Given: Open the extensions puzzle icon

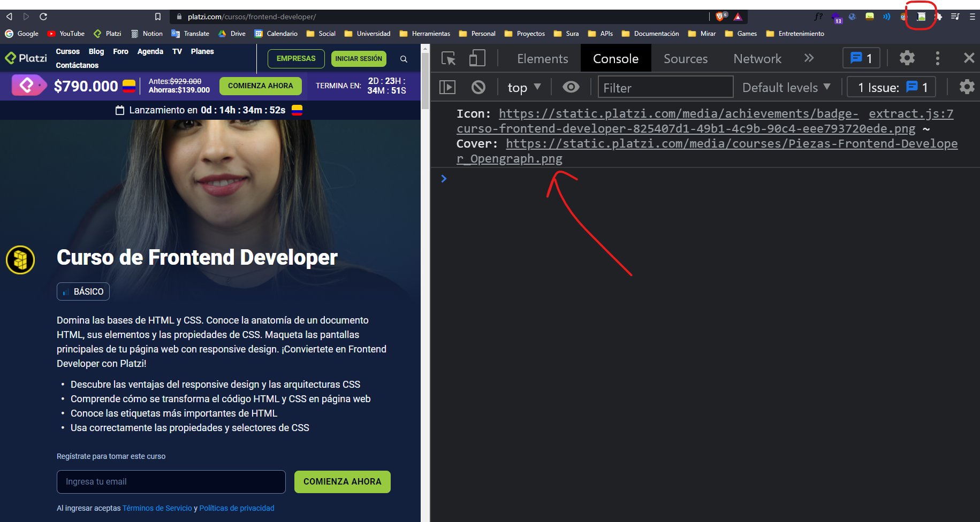Looking at the screenshot, I should tap(938, 17).
